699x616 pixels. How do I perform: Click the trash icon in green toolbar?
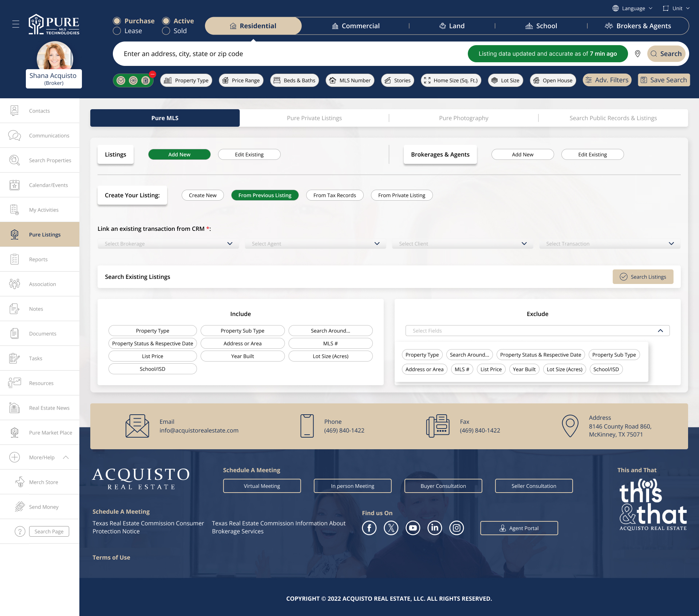pyautogui.click(x=146, y=80)
